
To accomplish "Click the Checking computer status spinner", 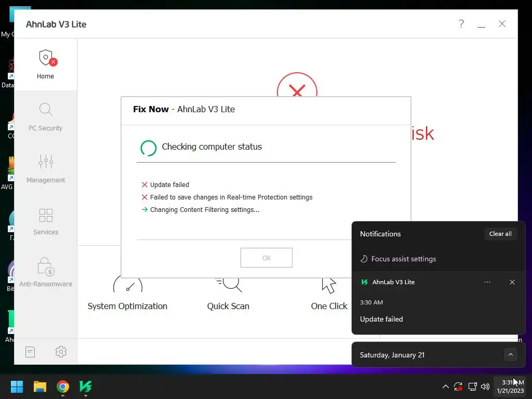I will (x=149, y=148).
